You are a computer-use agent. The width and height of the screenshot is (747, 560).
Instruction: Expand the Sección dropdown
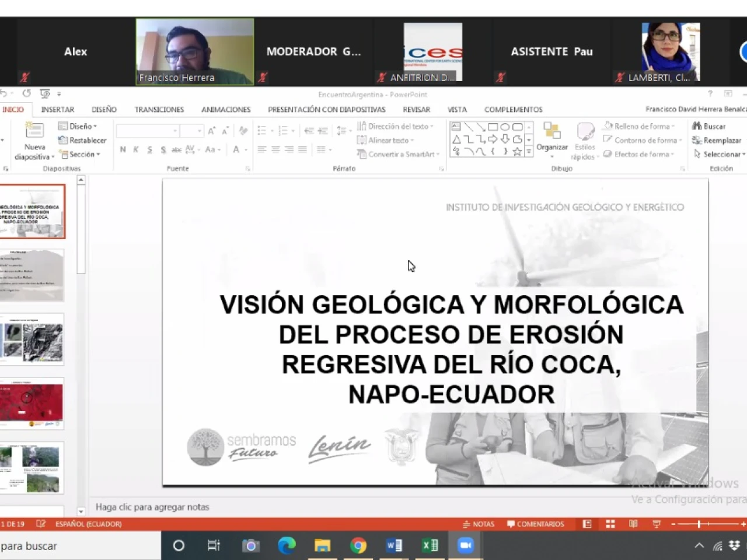81,154
